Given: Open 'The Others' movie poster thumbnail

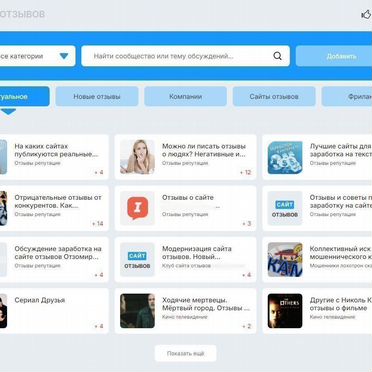Looking at the screenshot, I should (x=285, y=311).
